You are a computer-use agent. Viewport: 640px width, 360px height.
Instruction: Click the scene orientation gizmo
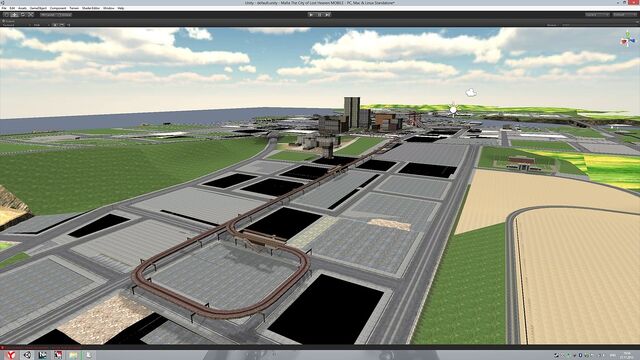tap(627, 40)
